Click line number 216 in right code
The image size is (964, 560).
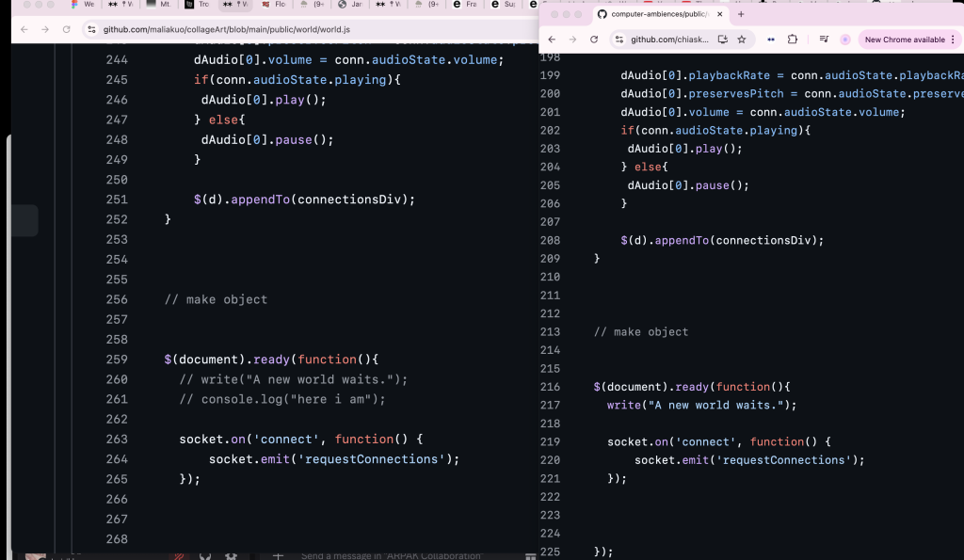click(550, 387)
